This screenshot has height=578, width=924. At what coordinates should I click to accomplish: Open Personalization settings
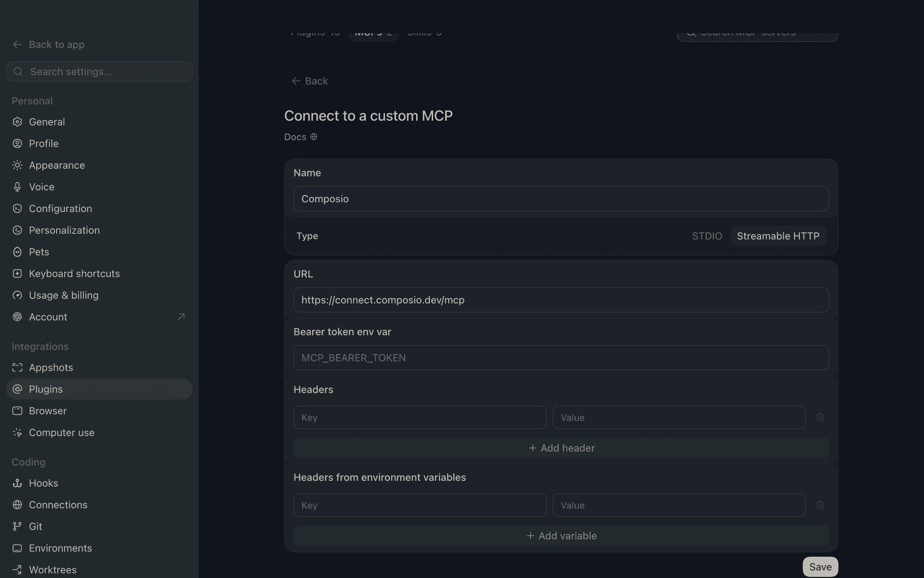[99, 230]
